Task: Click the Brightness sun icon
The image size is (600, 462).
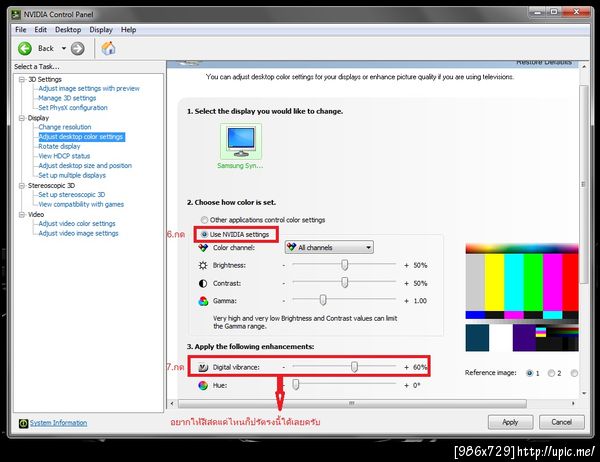Action: click(203, 265)
